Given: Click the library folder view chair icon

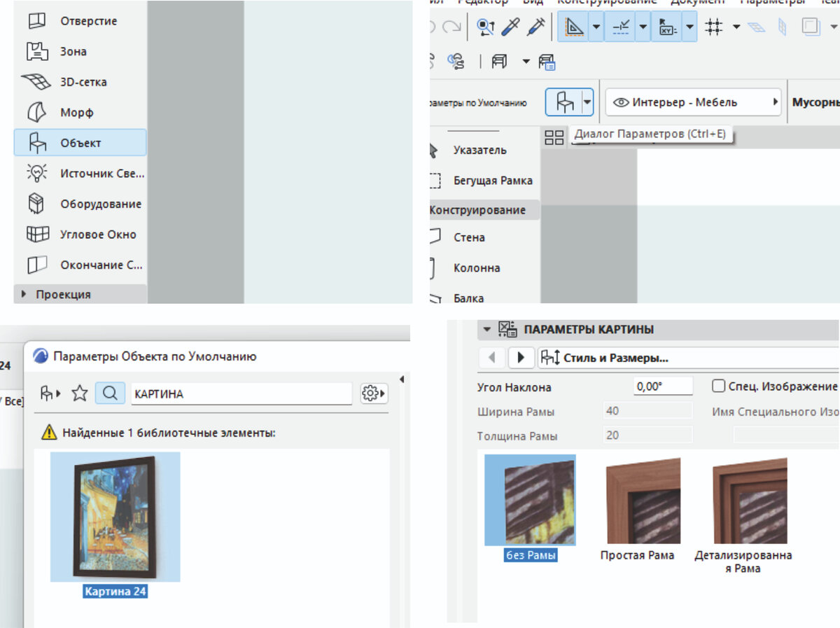Looking at the screenshot, I should (x=50, y=394).
